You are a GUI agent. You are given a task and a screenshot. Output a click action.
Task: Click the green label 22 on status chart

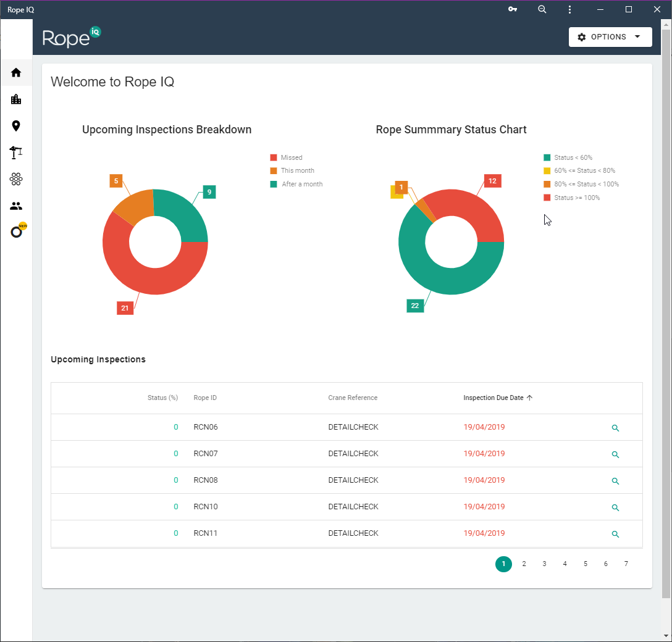pyautogui.click(x=415, y=306)
